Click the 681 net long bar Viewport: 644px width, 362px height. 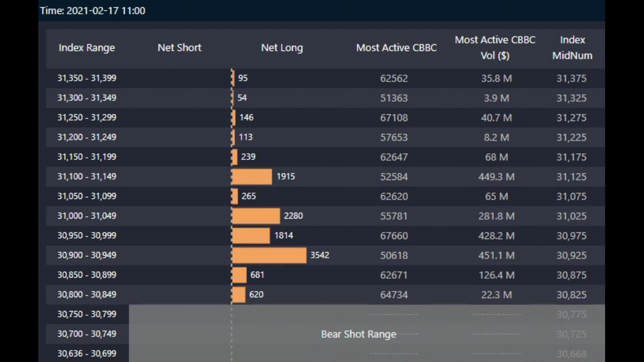point(239,275)
